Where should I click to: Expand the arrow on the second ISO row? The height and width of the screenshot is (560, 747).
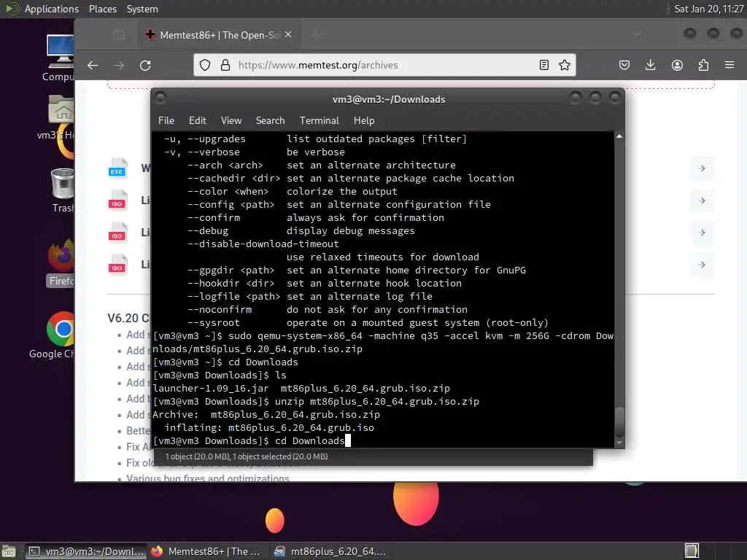point(702,233)
